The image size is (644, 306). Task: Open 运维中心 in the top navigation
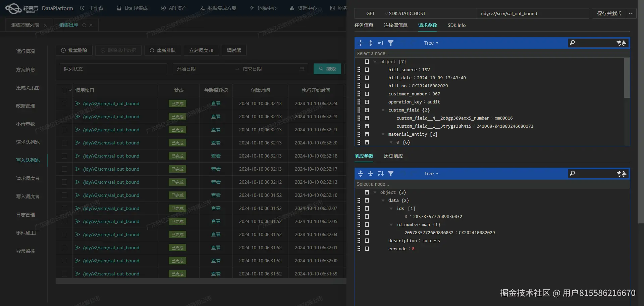click(263, 8)
